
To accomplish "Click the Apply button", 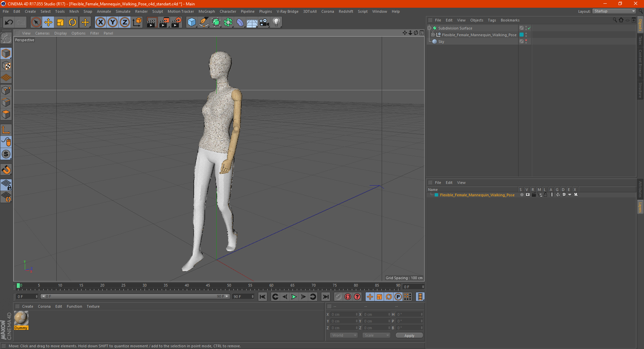I will 409,336.
